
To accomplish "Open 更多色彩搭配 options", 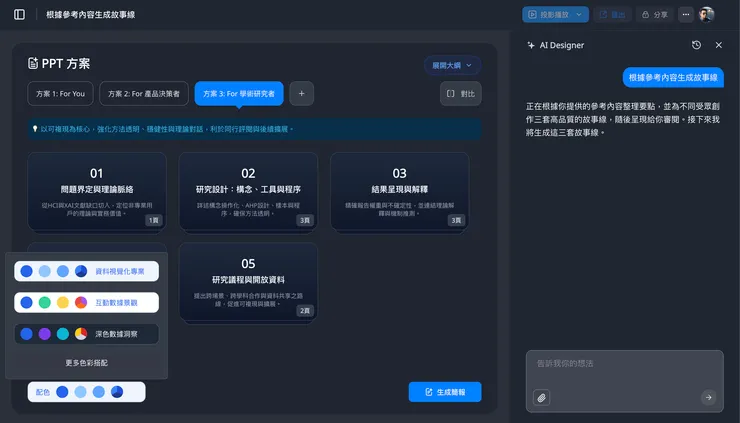I will click(x=86, y=363).
